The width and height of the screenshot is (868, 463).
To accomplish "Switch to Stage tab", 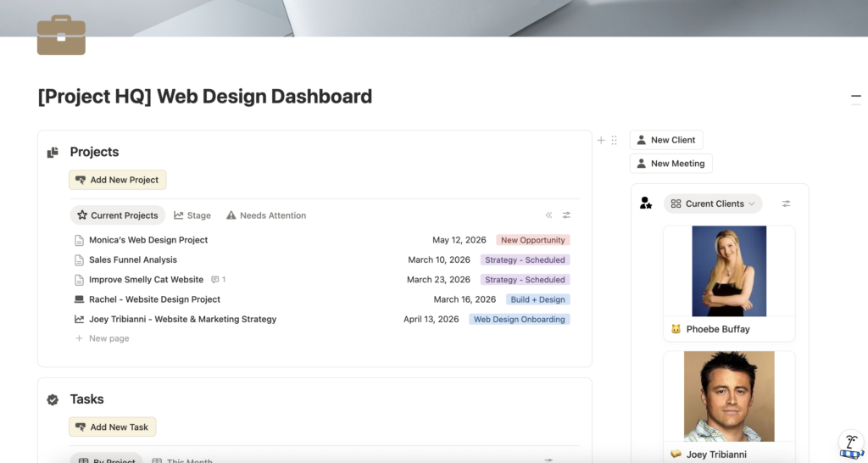I will click(x=192, y=215).
